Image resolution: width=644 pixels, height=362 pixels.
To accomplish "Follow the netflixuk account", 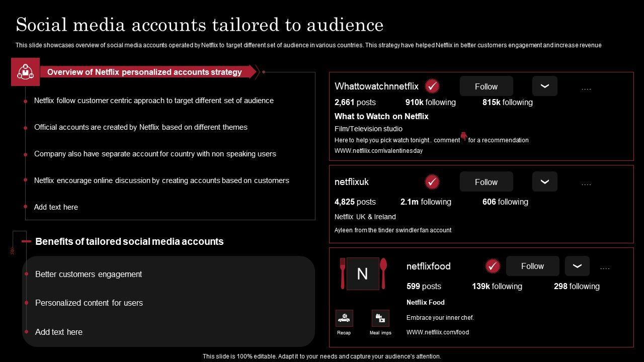I will [486, 182].
